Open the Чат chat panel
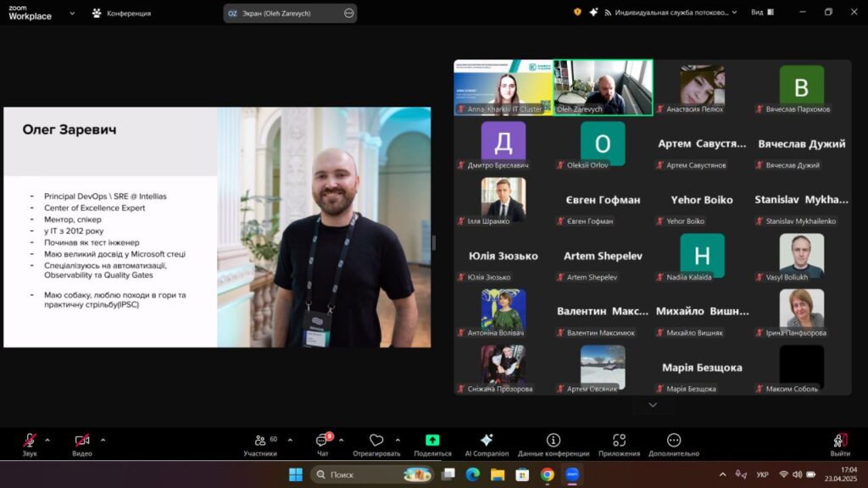This screenshot has height=488, width=868. pos(322,441)
